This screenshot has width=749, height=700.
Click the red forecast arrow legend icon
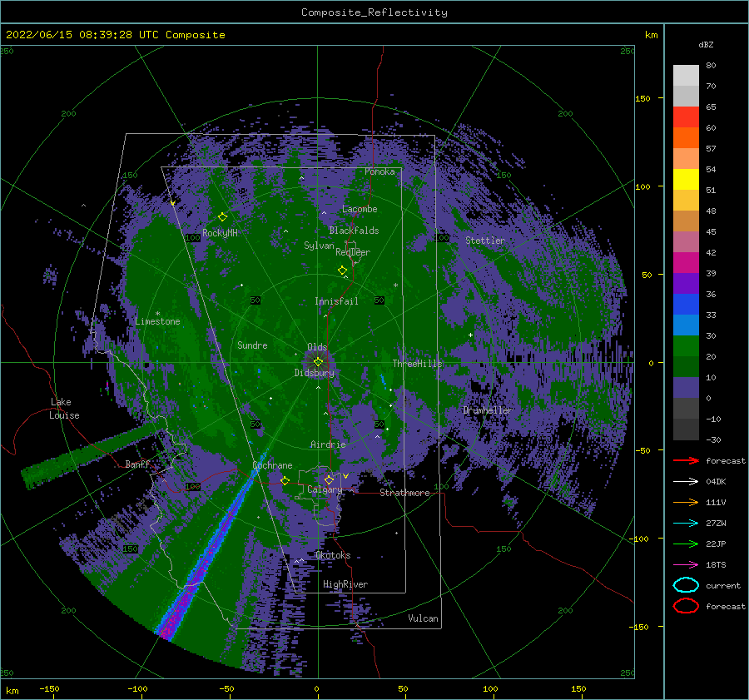(x=686, y=460)
